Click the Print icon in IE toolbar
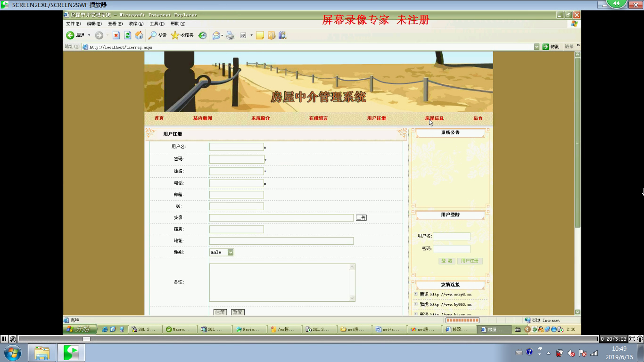The image size is (644, 362). pyautogui.click(x=231, y=35)
